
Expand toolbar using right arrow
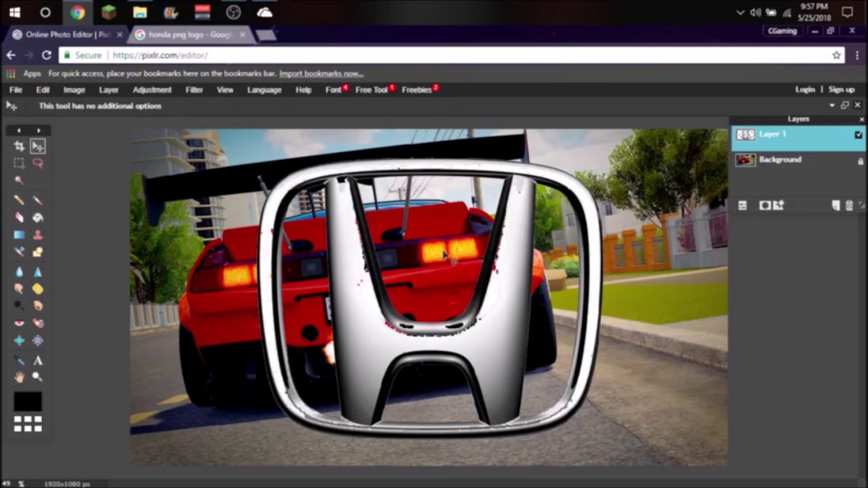(39, 130)
